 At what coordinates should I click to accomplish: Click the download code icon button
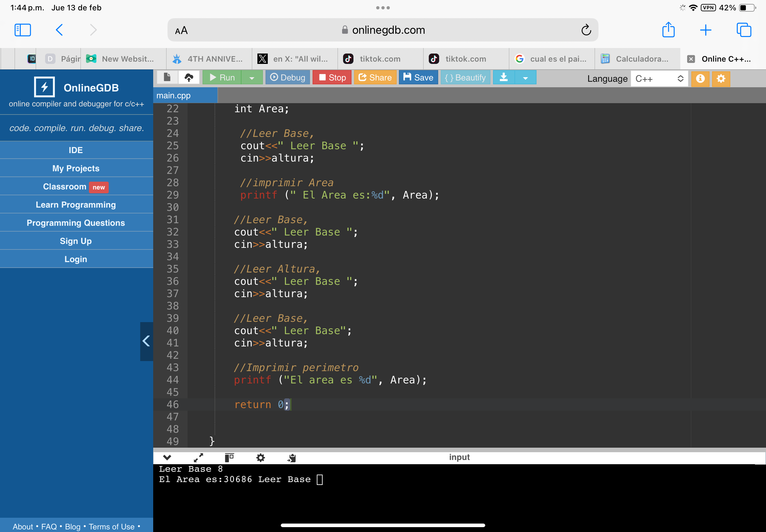point(503,77)
